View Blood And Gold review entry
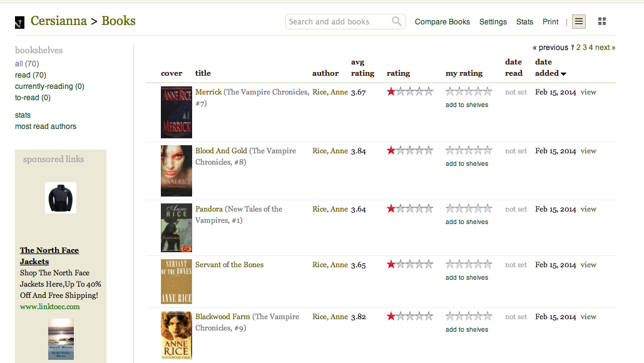This screenshot has height=363, width=644. tap(588, 151)
